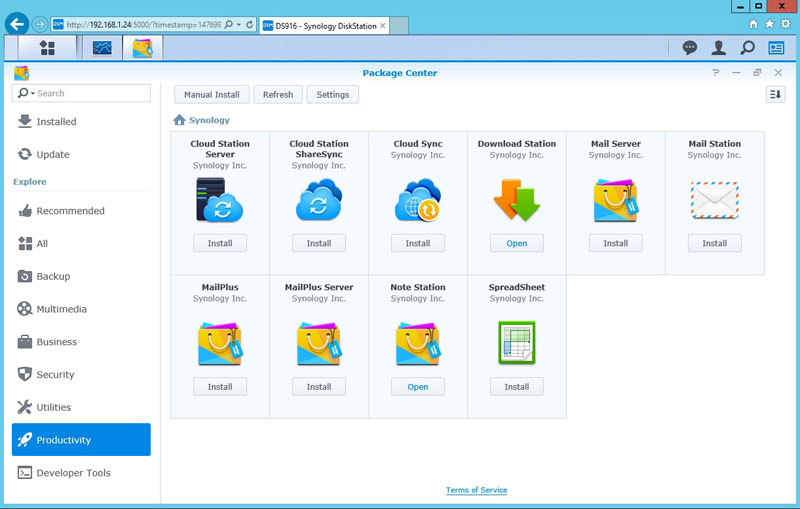Select the Business category
The width and height of the screenshot is (800, 509).
tap(81, 342)
